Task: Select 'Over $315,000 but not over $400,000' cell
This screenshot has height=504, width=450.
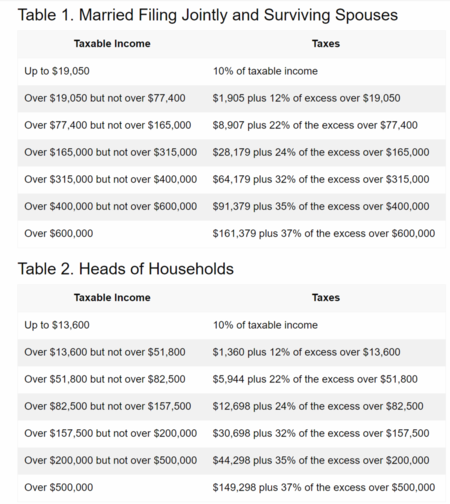Action: (111, 179)
